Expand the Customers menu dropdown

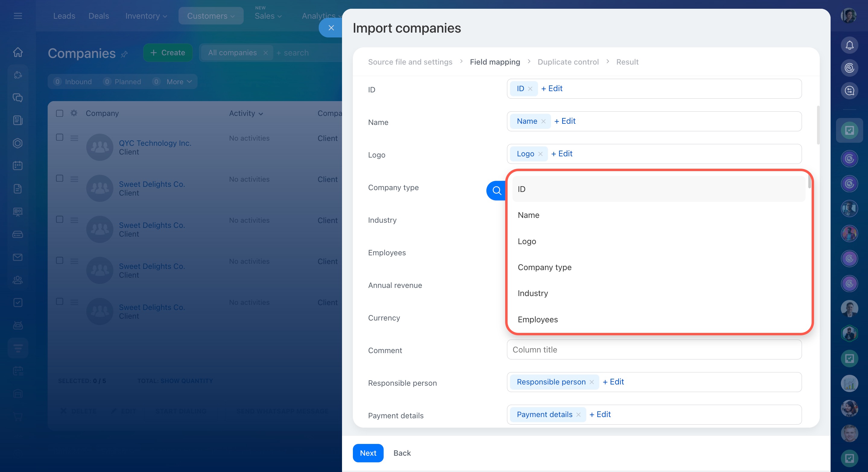tap(211, 16)
